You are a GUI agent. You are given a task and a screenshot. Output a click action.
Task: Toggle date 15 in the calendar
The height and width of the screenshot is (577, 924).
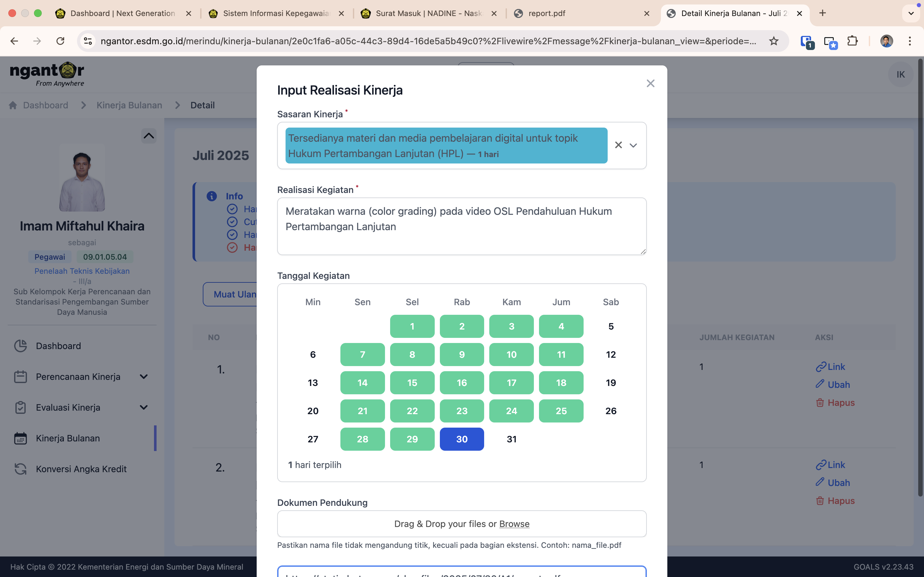(x=412, y=383)
